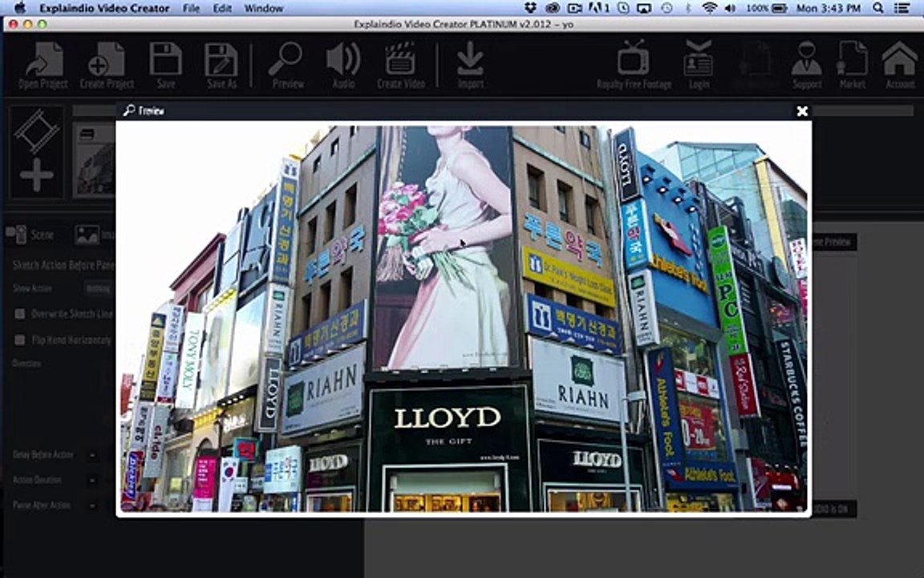Click the Preview magnifier toolbar icon
Image resolution: width=924 pixels, height=578 pixels.
pos(287,65)
